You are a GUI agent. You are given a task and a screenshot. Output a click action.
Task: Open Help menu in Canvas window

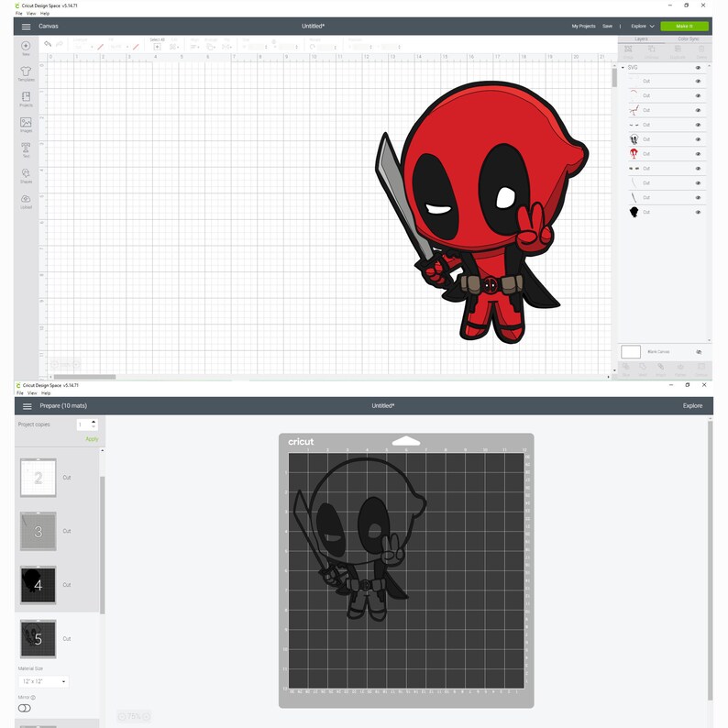(45, 14)
